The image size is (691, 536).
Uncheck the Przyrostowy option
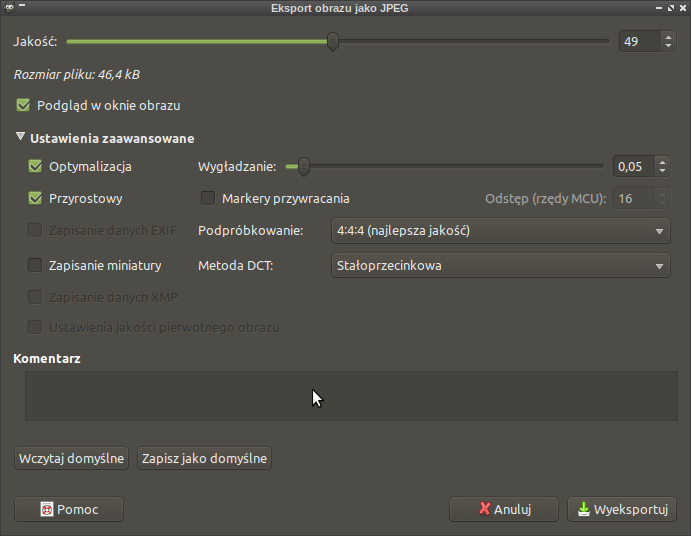pos(35,198)
